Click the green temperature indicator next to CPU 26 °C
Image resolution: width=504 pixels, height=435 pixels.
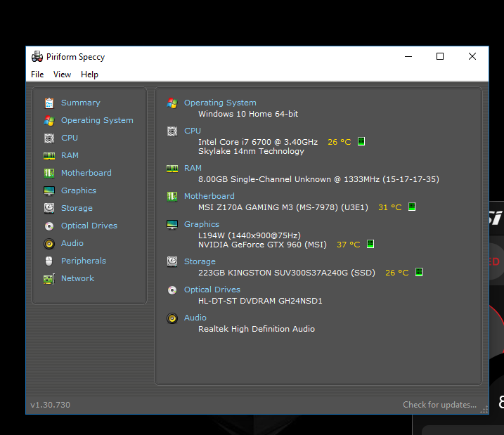click(361, 141)
